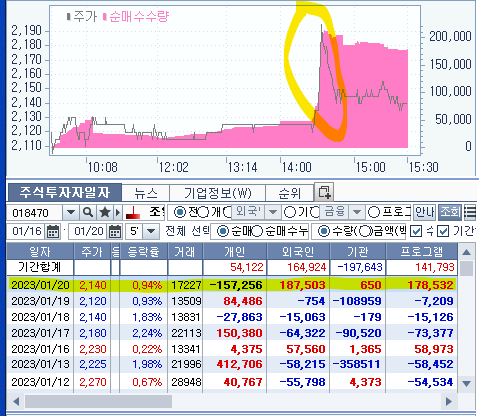Image resolution: width=479 pixels, height=416 pixels.
Task: Click the 외국인 column header
Action: (x=298, y=252)
